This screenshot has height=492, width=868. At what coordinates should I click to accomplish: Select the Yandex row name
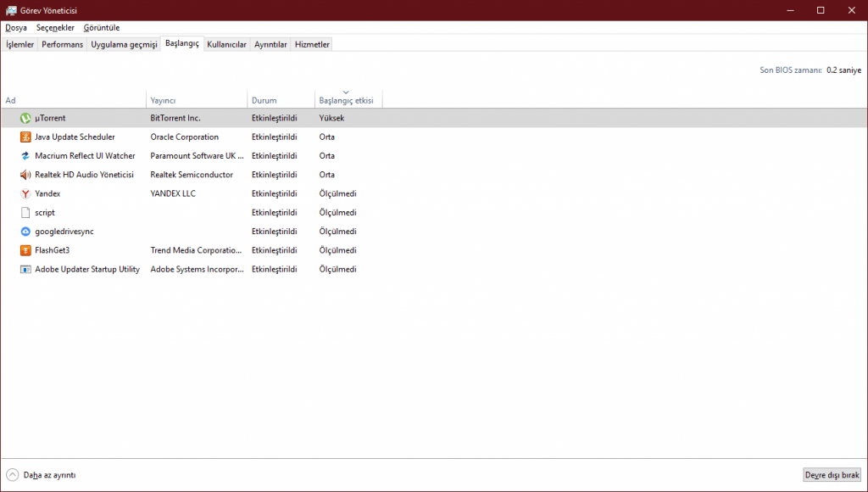pos(47,193)
